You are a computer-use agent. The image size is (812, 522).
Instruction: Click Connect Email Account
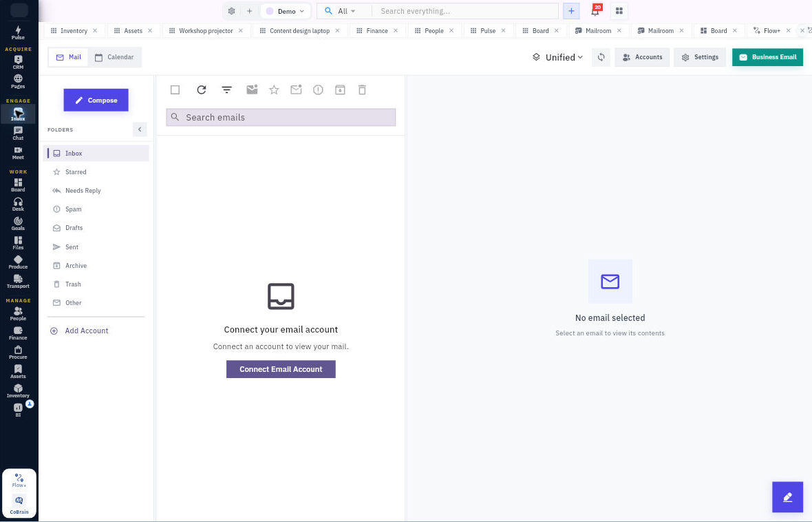[281, 369]
